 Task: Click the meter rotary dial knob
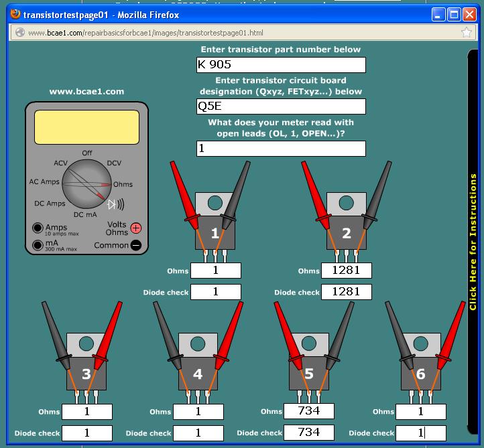tap(86, 184)
